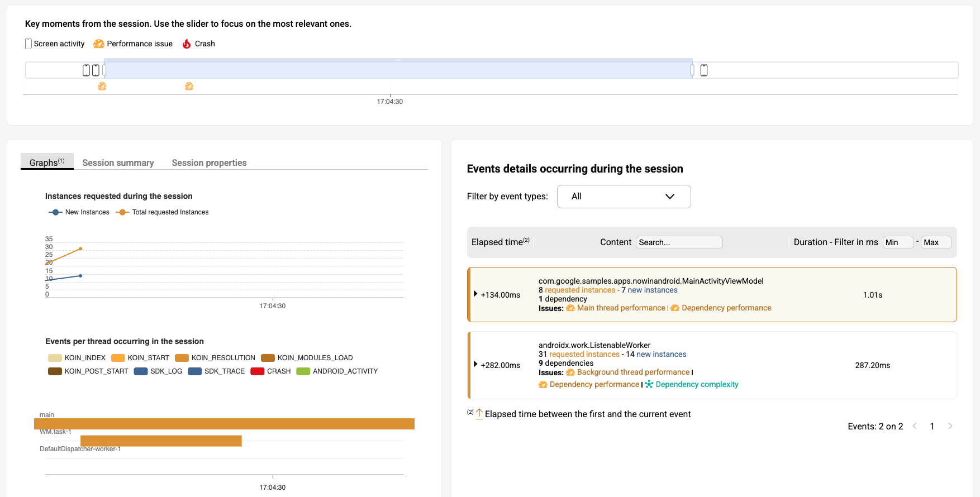Screen dimensions: 980x497
Task: Click the Dependency performance link in first event
Action: 726,308
